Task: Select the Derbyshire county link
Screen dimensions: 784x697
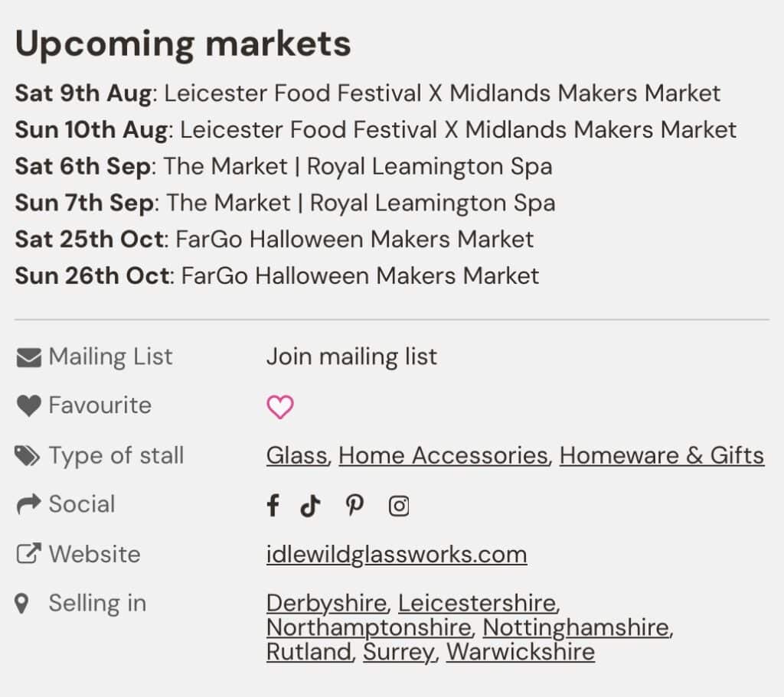Action: click(x=326, y=603)
